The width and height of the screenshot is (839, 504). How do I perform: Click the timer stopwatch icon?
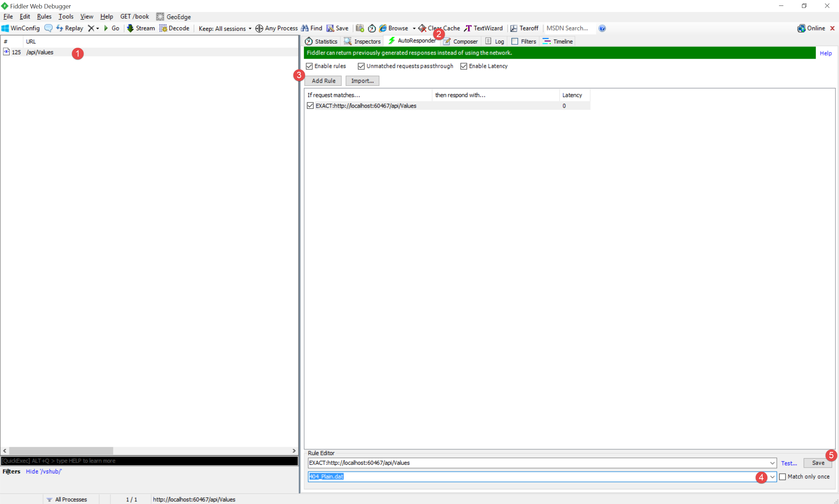pyautogui.click(x=372, y=28)
